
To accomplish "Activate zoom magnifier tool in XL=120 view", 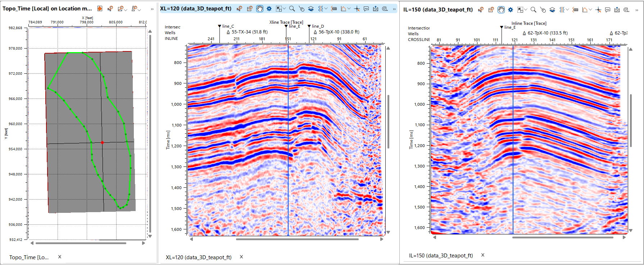I will [x=292, y=9].
